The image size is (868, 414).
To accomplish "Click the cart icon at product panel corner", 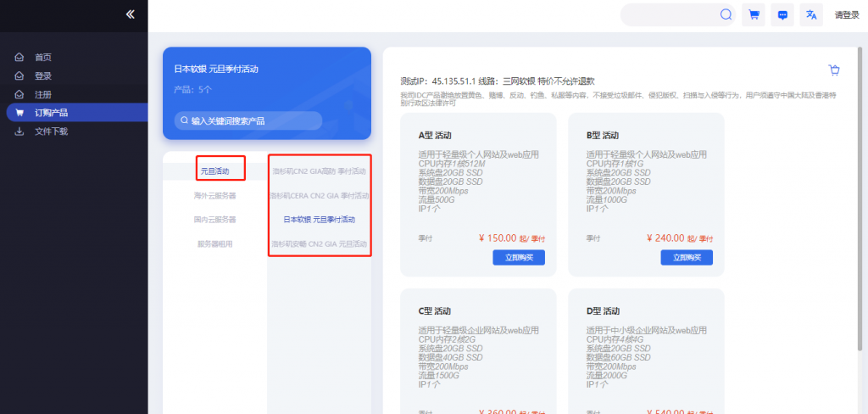I will [x=834, y=70].
